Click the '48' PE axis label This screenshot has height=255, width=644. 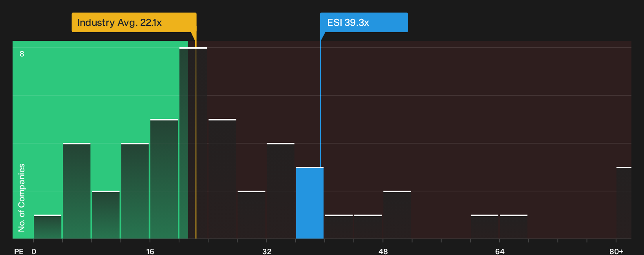pyautogui.click(x=383, y=251)
